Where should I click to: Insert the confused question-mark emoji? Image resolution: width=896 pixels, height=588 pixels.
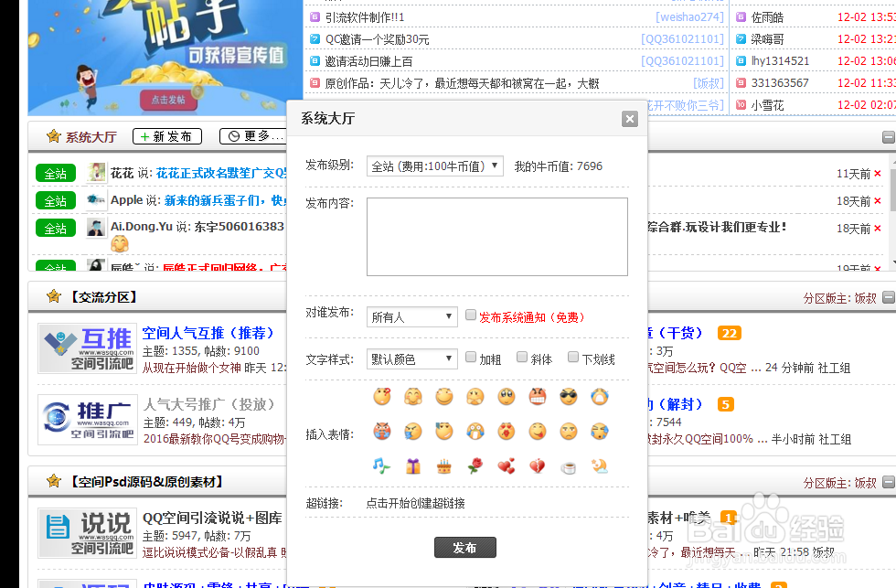[382, 396]
